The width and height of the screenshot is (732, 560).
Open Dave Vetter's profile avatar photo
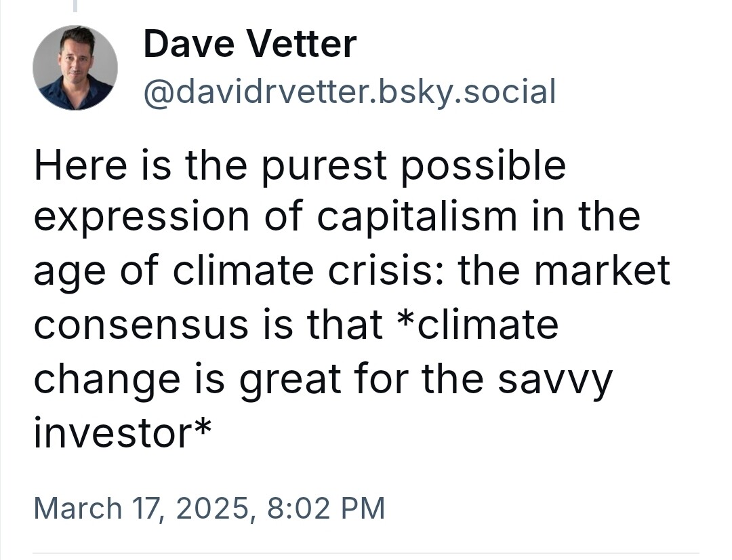point(75,68)
